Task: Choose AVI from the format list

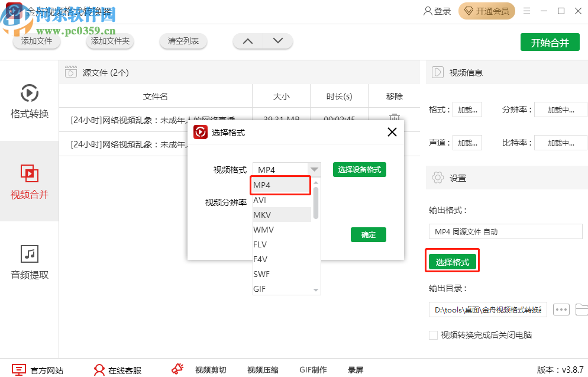Action: point(282,200)
